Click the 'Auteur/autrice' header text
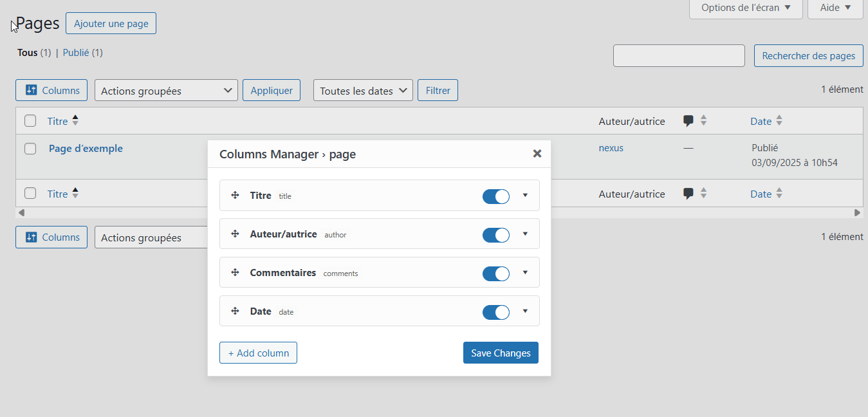This screenshot has height=417, width=868. point(632,121)
